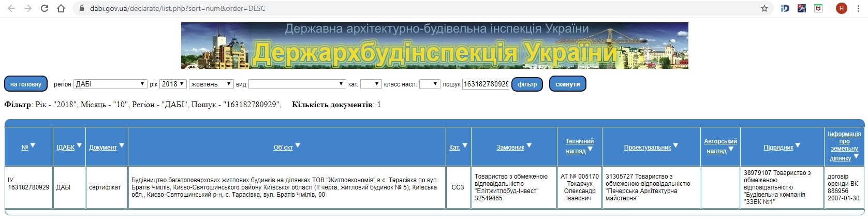Select the договір оренди ВК 886956 cell
This screenshot has width=868, height=220.
(x=844, y=187)
